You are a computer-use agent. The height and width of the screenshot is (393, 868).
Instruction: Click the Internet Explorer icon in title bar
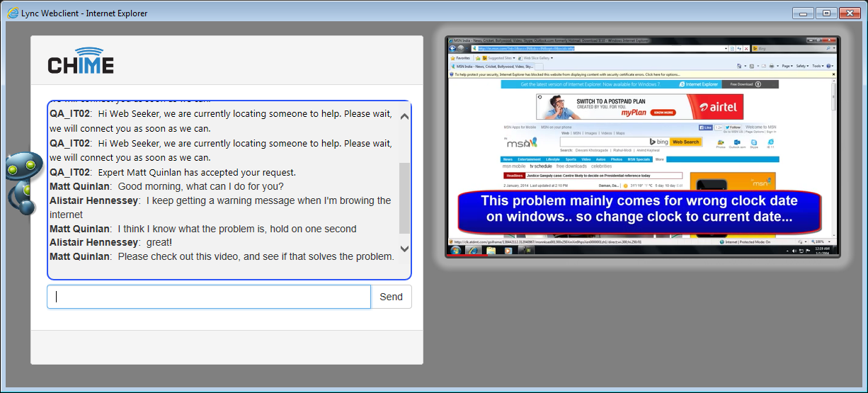12,13
